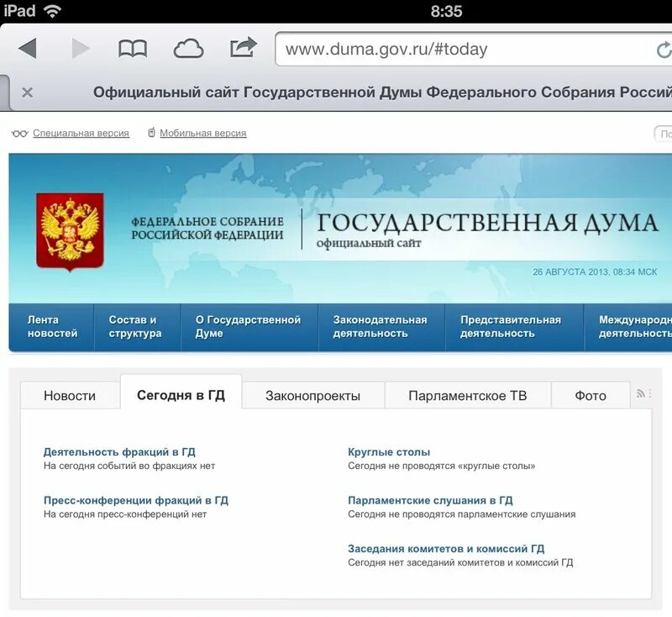
Task: Tap the 8:35 clock in status bar
Action: [x=446, y=11]
